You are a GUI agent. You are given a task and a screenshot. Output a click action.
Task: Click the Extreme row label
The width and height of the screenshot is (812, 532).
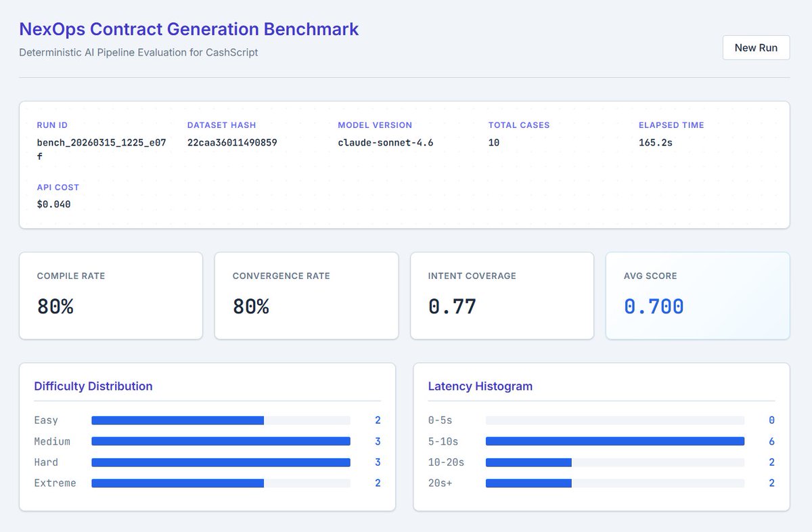click(x=55, y=483)
